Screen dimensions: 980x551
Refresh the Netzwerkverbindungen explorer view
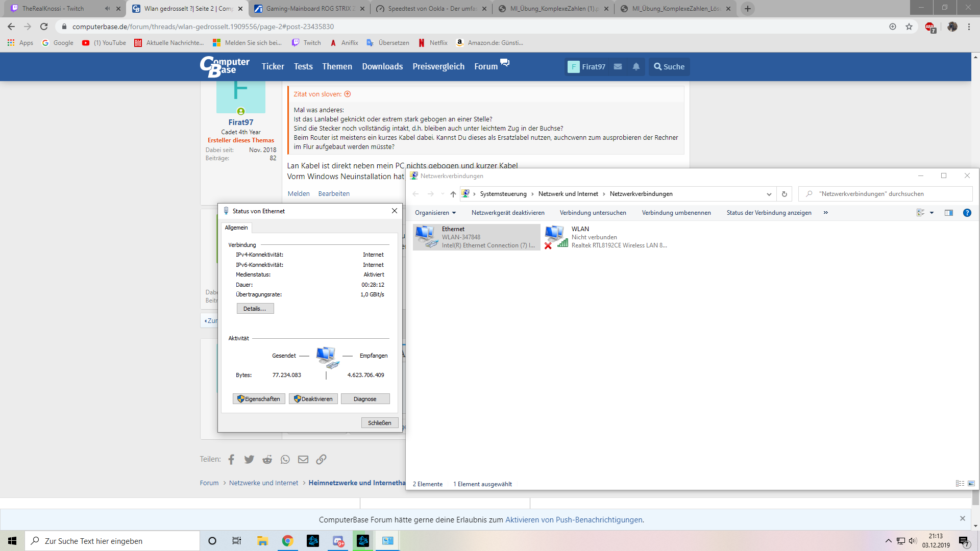tap(785, 194)
